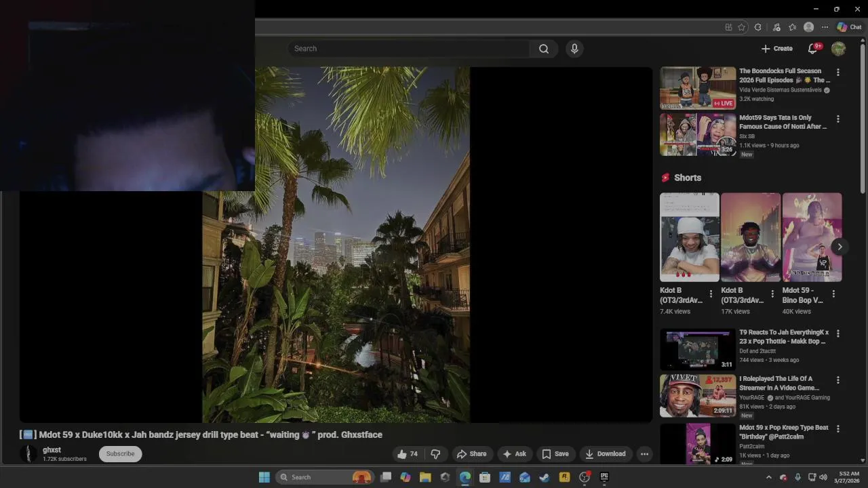This screenshot has width=868, height=488.
Task: Open browser profile avatar
Action: pos(808,27)
